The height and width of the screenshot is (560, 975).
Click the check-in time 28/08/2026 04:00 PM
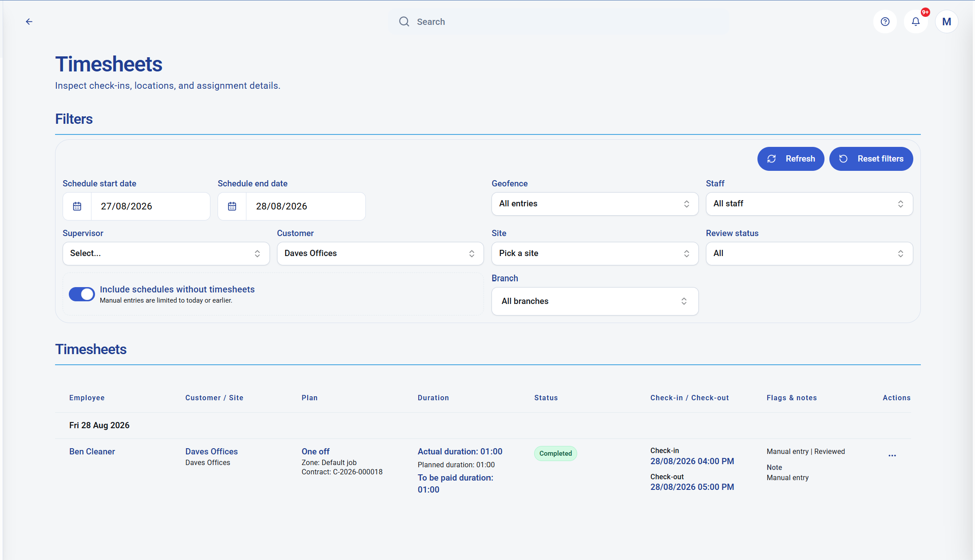coord(692,461)
